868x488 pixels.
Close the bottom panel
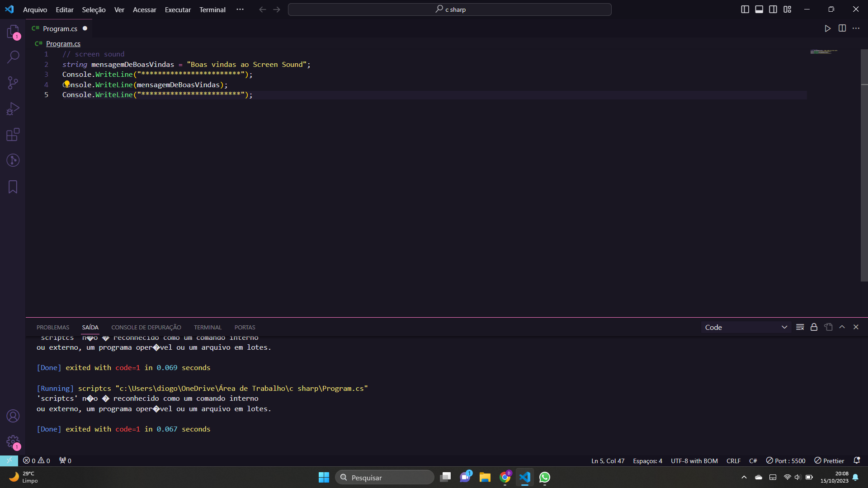[x=856, y=327]
